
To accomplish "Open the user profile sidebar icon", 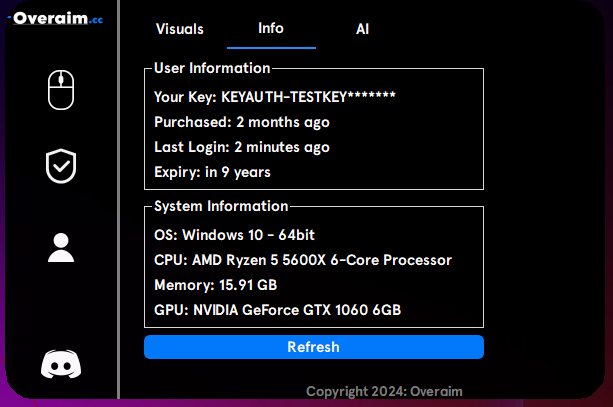I will (61, 247).
